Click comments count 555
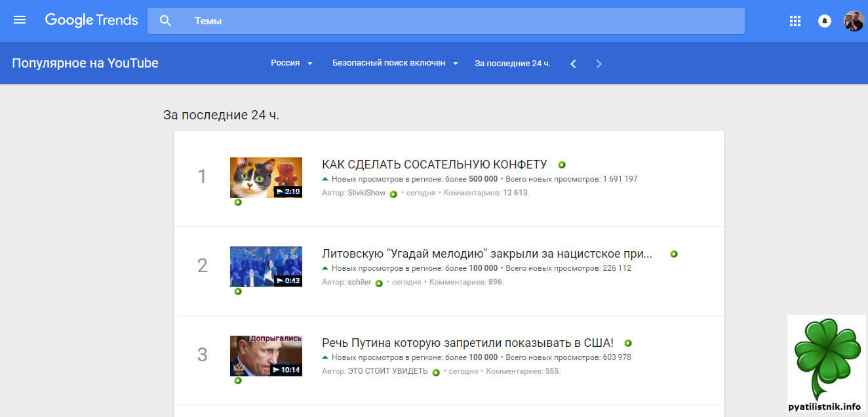This screenshot has width=868, height=417. pos(552,371)
